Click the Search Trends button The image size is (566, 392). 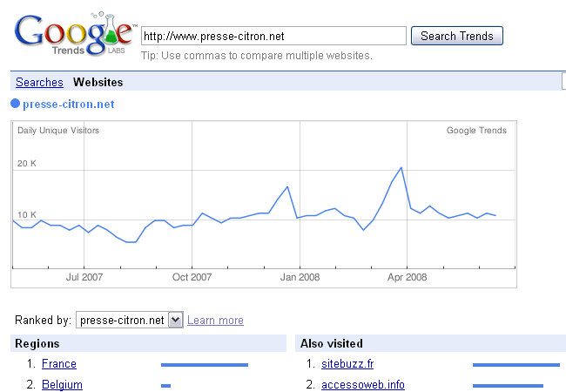click(x=456, y=36)
